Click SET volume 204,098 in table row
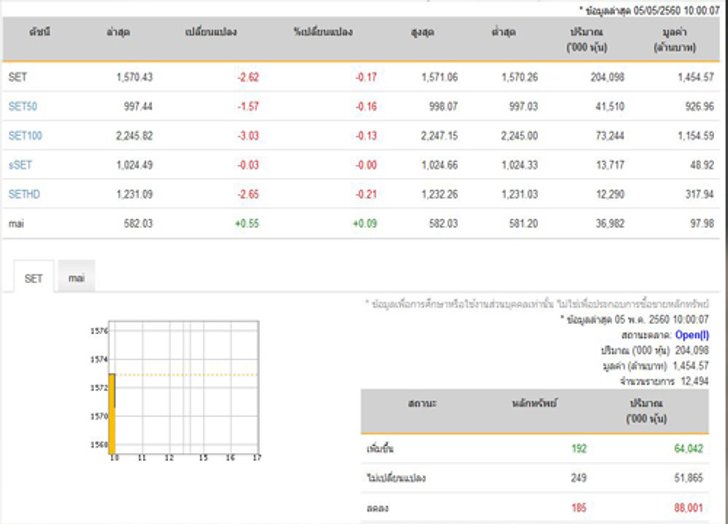 point(607,77)
